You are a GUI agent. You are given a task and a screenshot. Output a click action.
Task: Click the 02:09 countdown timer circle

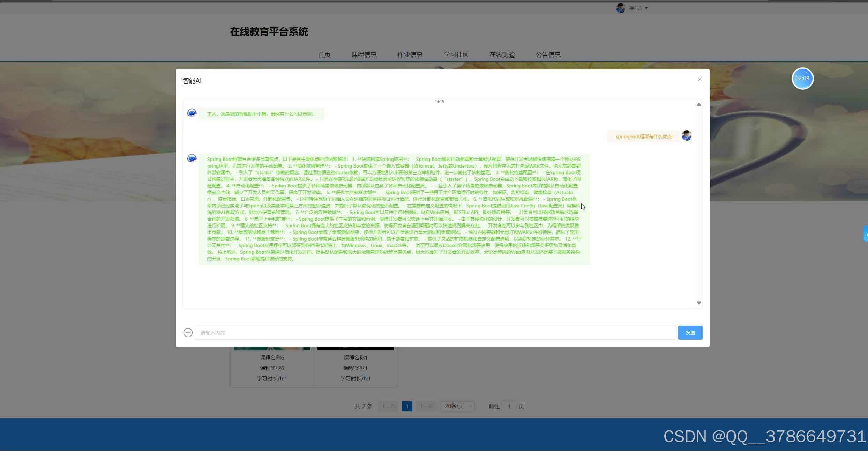[x=803, y=79]
